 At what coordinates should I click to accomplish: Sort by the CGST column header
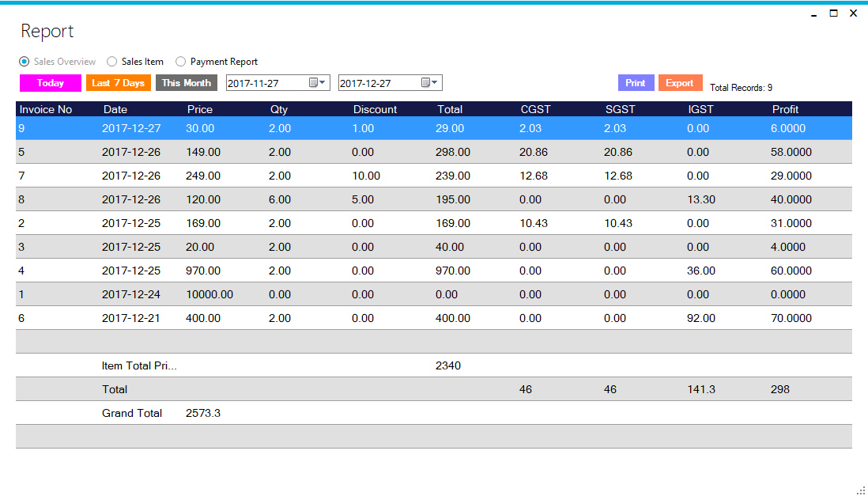[535, 110]
